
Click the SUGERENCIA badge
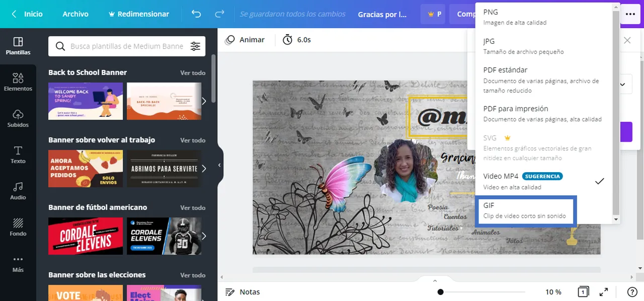(x=542, y=176)
